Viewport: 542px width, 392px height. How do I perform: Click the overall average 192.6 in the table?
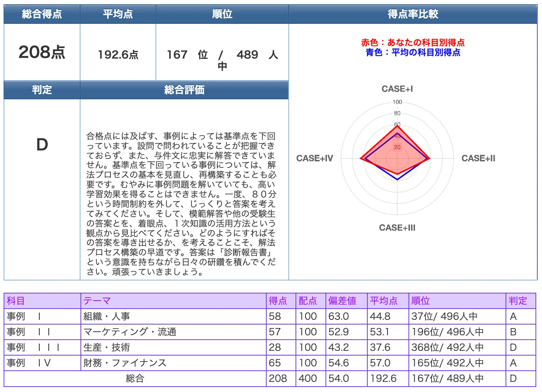(x=388, y=378)
